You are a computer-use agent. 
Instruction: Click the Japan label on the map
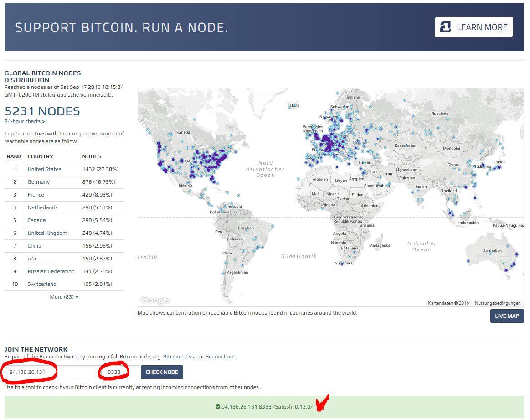(500, 162)
